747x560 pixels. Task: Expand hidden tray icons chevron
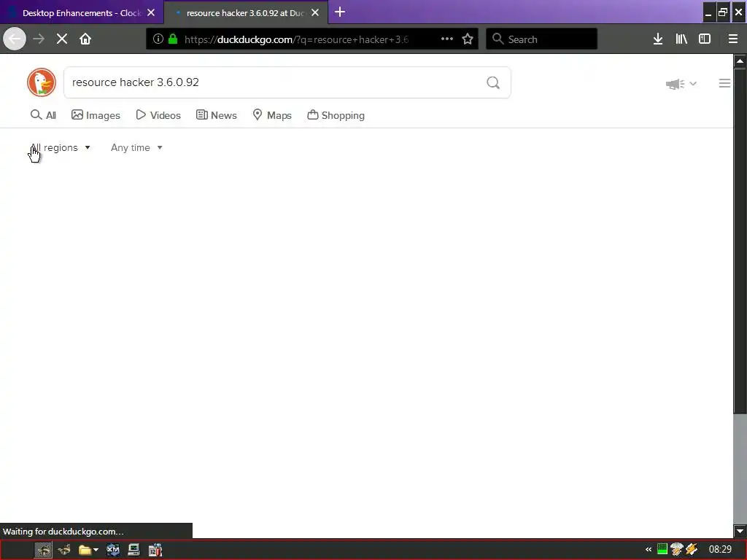point(648,550)
